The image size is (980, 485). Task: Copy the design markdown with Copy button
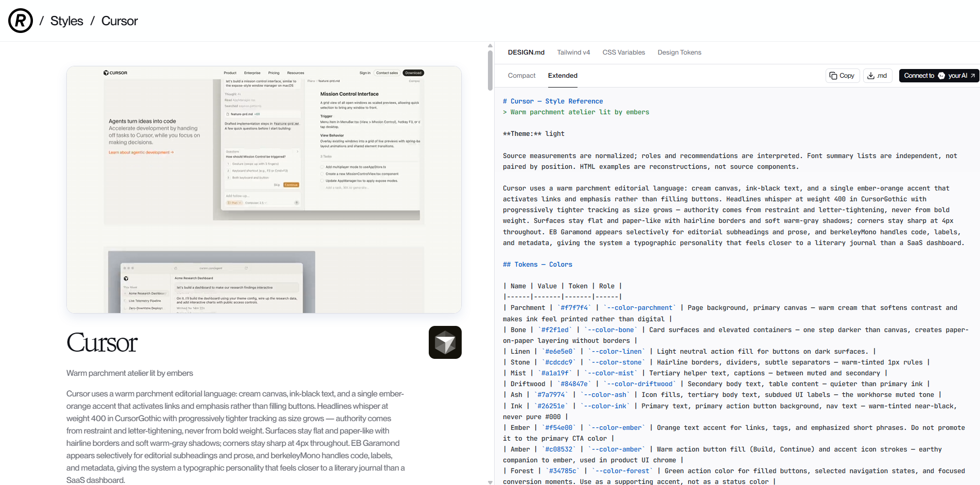point(842,76)
